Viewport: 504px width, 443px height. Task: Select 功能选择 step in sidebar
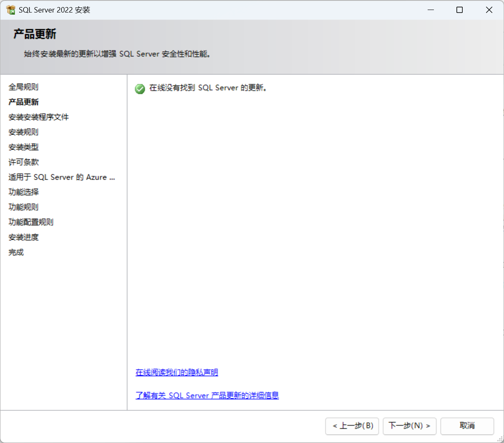[x=23, y=192]
